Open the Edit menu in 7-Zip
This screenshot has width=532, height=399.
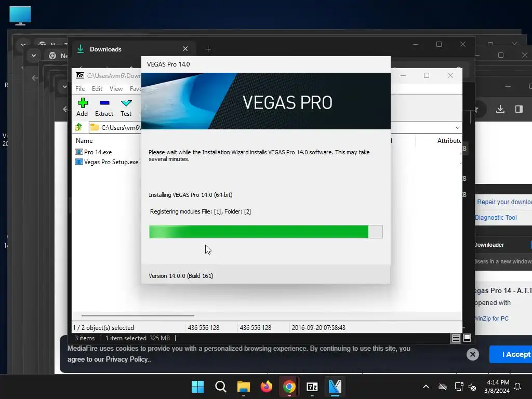[x=97, y=88]
